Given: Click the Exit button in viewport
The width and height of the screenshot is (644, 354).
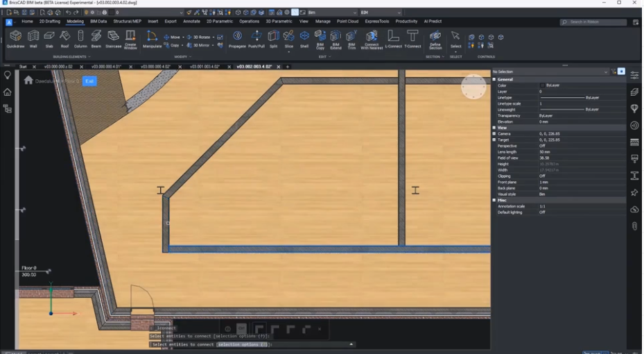Looking at the screenshot, I should point(89,81).
